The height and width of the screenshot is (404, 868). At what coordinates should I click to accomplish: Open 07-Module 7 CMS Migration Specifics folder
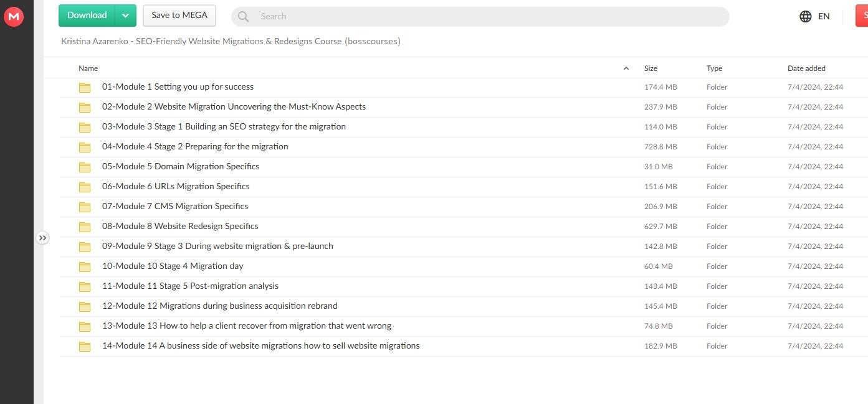[x=175, y=206]
